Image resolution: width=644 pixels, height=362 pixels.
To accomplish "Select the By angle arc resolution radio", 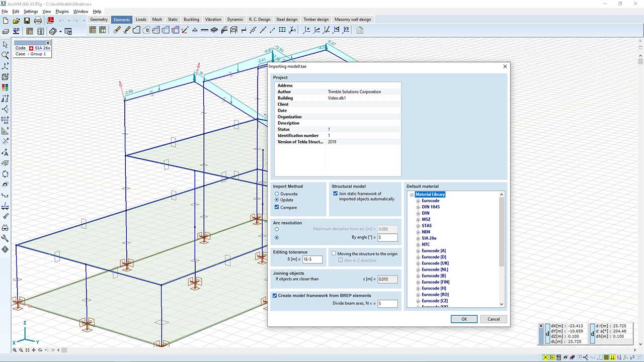I will 277,237.
